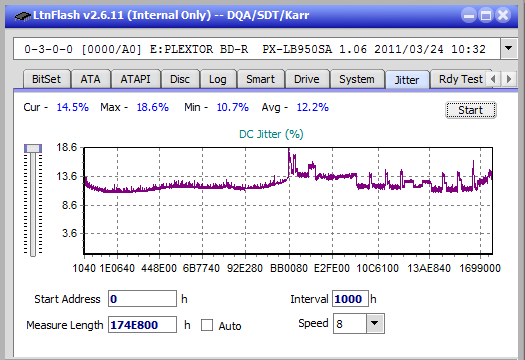The image size is (525, 360).
Task: Click the Max value 18.6%
Action: [152, 107]
